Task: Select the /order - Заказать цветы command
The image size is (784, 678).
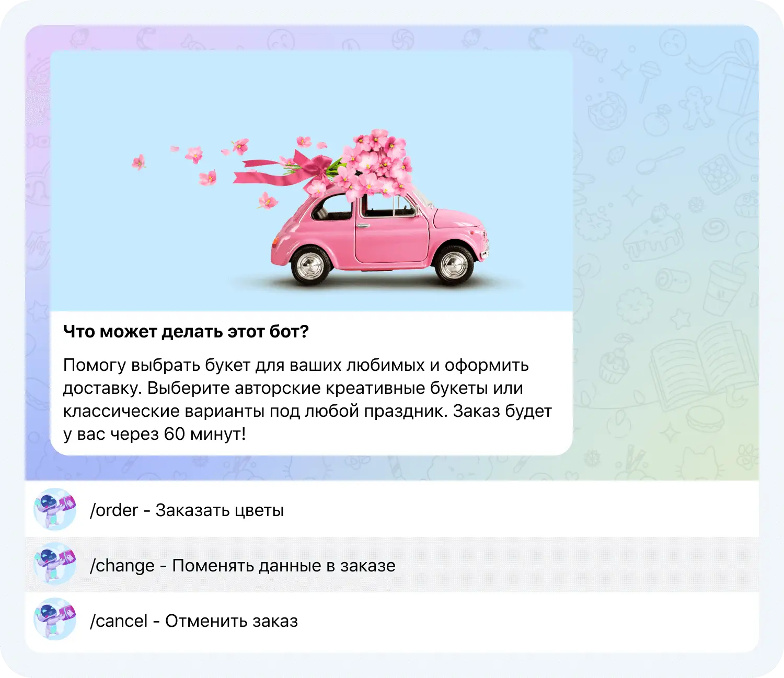Action: tap(392, 509)
